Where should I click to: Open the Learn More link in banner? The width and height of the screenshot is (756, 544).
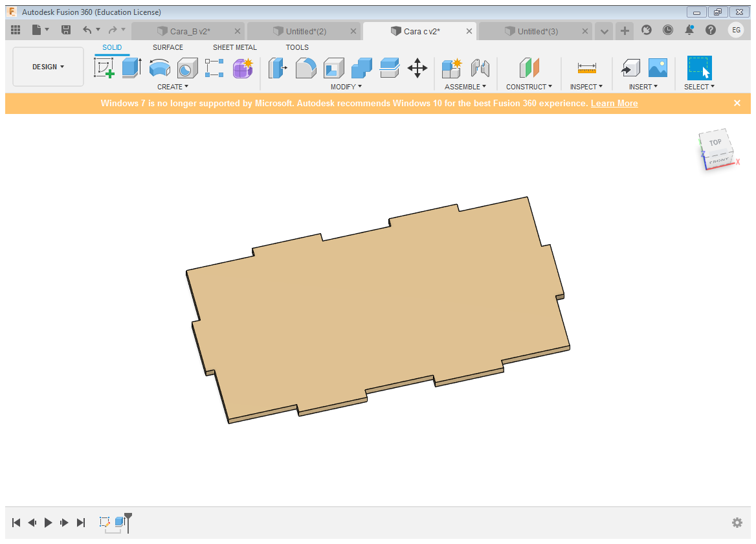click(614, 103)
